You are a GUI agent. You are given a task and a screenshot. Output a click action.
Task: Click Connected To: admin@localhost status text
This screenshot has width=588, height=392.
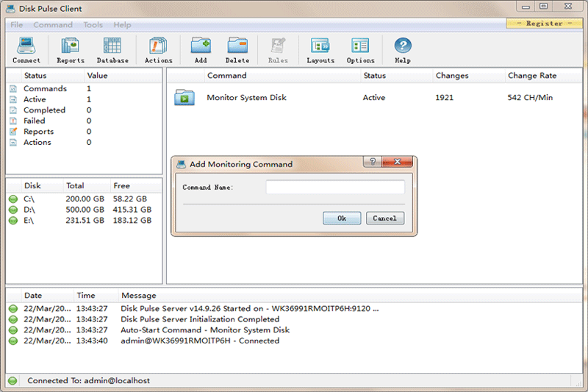(88, 381)
